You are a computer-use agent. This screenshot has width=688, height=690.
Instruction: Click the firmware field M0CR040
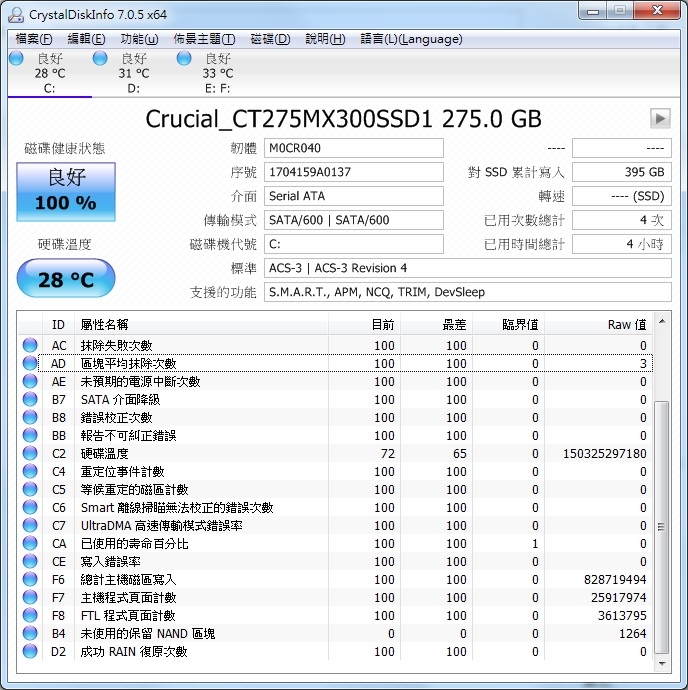[x=353, y=148]
